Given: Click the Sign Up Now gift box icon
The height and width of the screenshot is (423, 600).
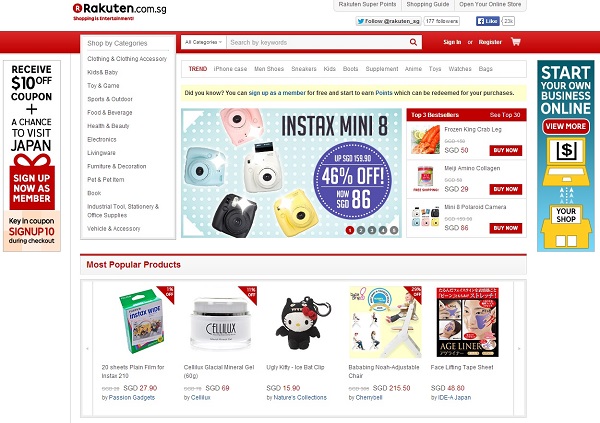Looking at the screenshot, I should (x=32, y=182).
